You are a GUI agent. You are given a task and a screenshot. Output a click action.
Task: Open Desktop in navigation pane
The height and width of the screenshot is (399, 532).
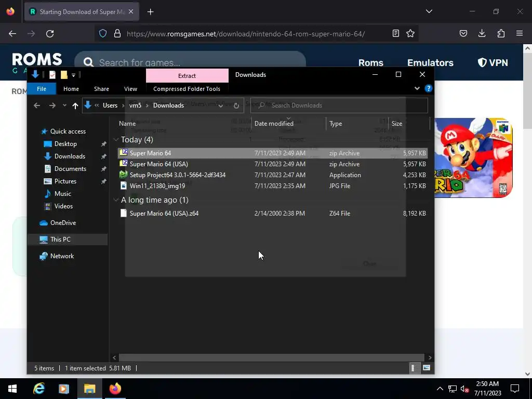[65, 144]
